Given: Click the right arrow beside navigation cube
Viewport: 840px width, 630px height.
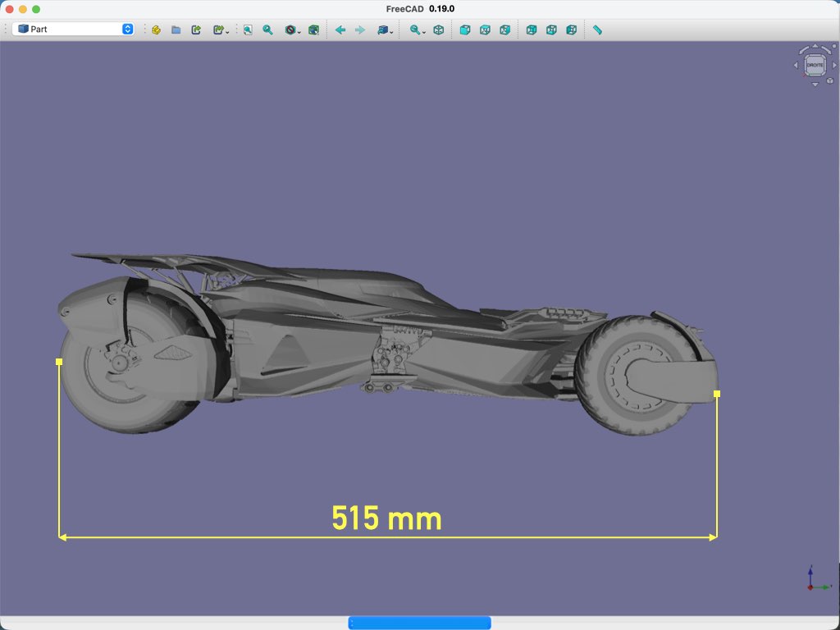Looking at the screenshot, I should point(834,65).
